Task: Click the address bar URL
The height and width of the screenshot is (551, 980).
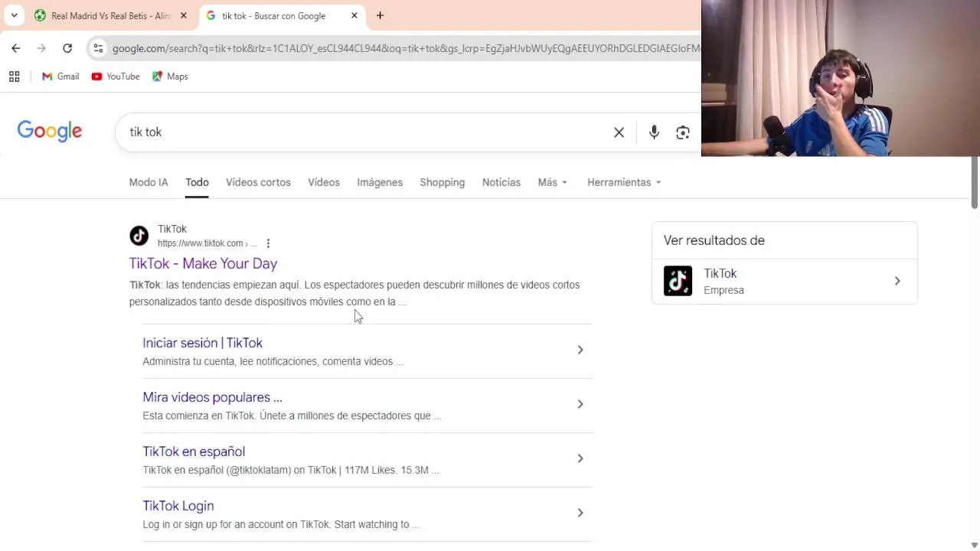Action: point(406,48)
